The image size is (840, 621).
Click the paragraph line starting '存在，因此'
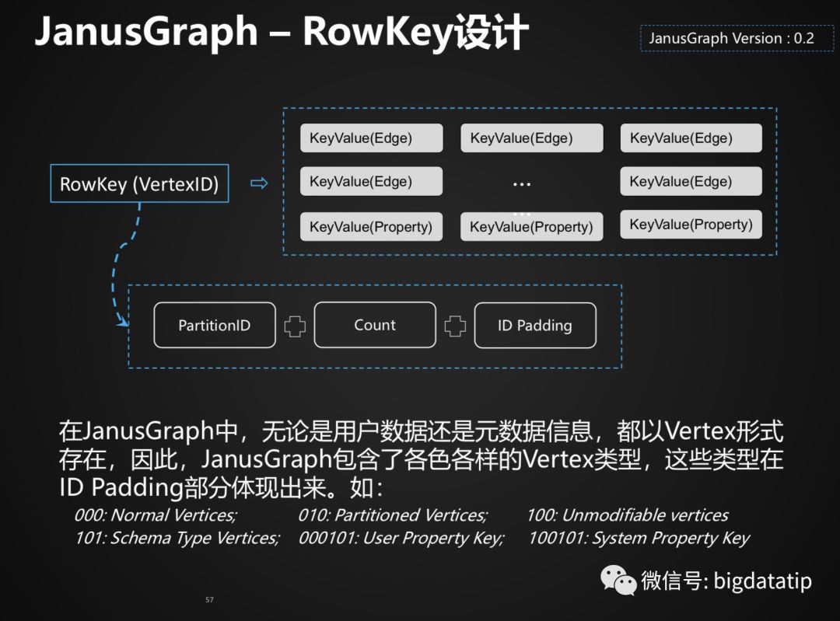[x=421, y=459]
